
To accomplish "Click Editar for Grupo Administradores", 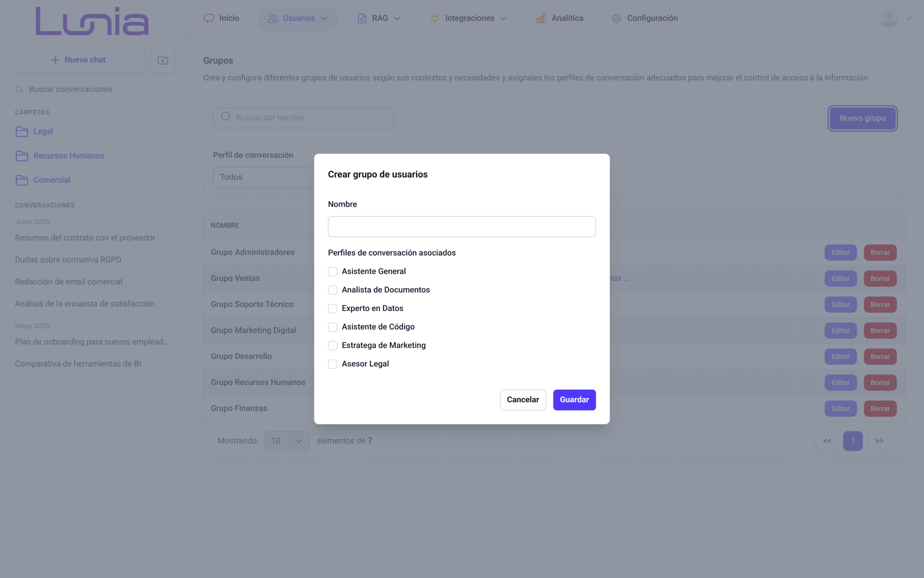I will pos(840,253).
